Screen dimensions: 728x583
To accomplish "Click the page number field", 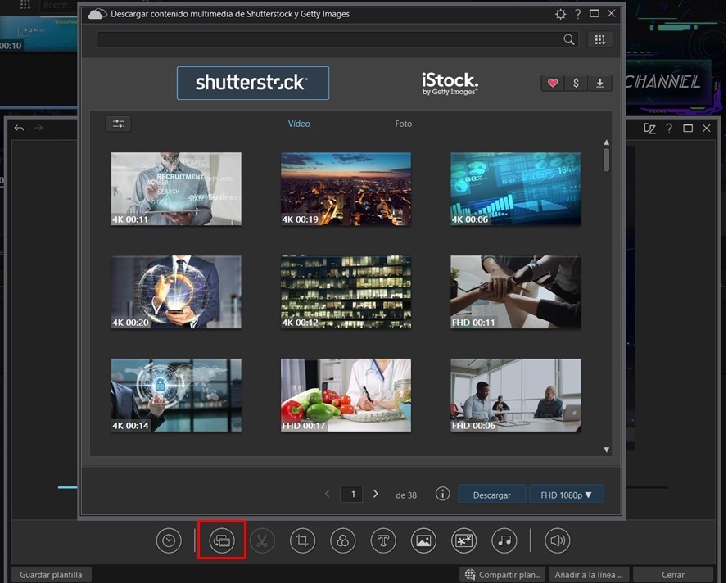I will [351, 495].
